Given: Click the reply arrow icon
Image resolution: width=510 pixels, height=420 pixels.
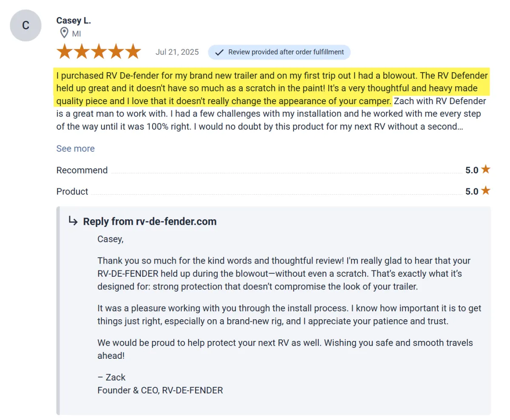Looking at the screenshot, I should [73, 221].
